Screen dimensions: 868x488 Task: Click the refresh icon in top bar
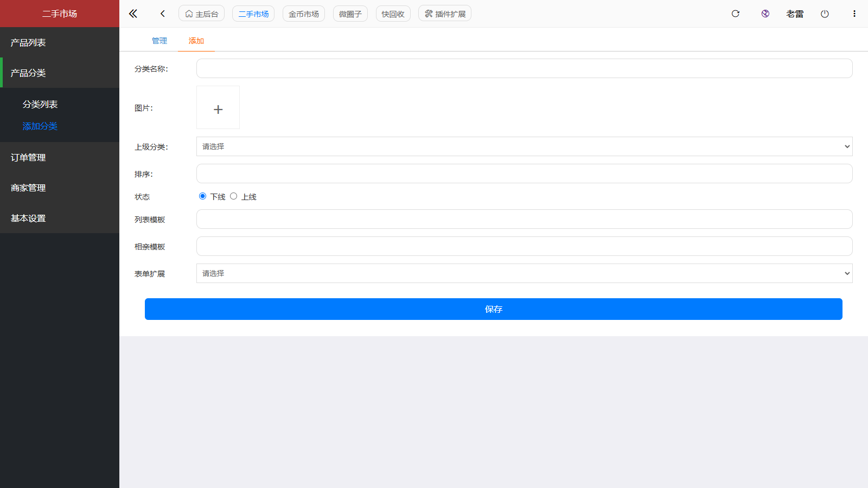[x=735, y=14]
